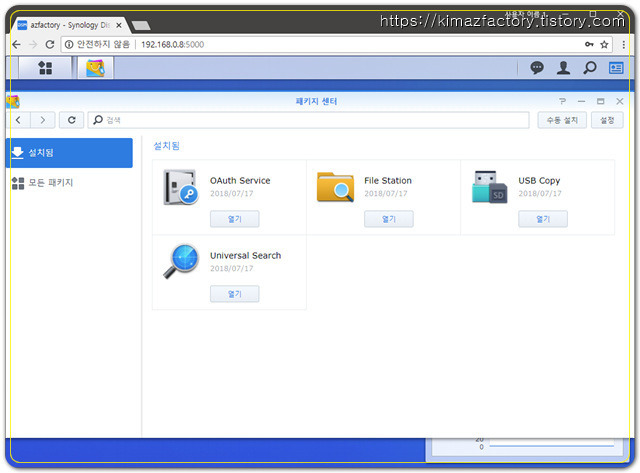Open the DSM main menu grid icon
This screenshot has width=640, height=473.
coord(45,68)
